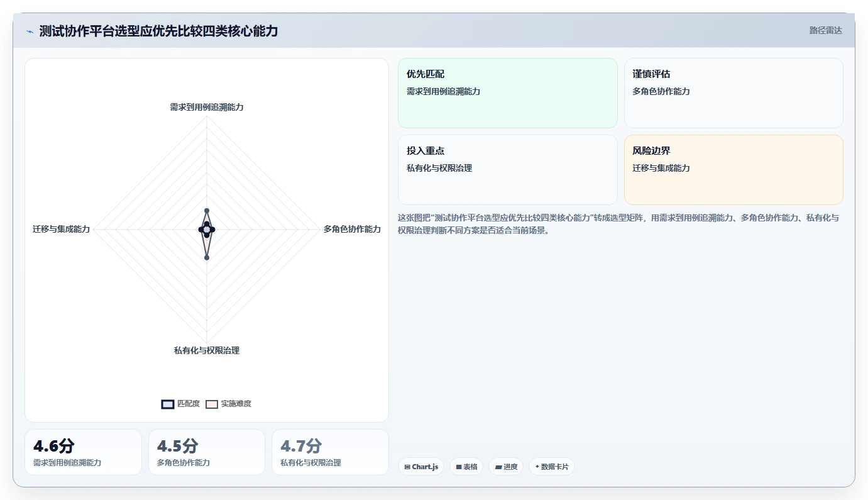Click the Chart.js tag chip
The height and width of the screenshot is (500, 868).
tap(421, 467)
